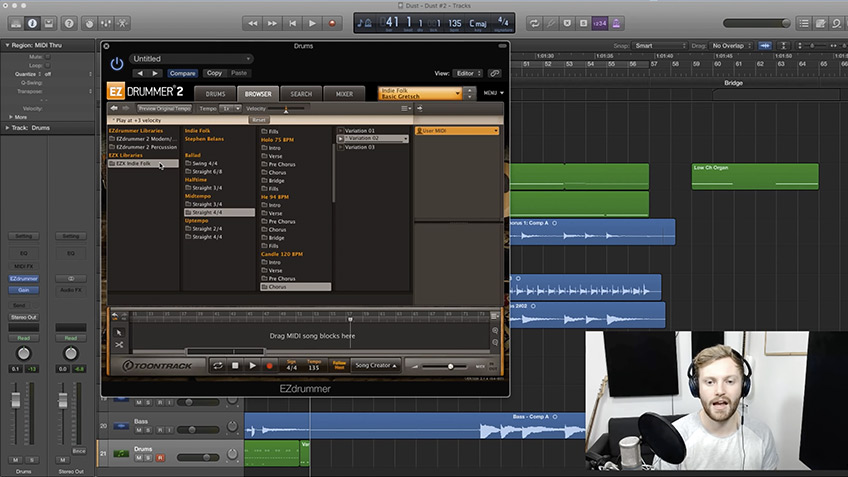Open the Editors scissors icon
The width and height of the screenshot is (848, 477).
(x=123, y=23)
